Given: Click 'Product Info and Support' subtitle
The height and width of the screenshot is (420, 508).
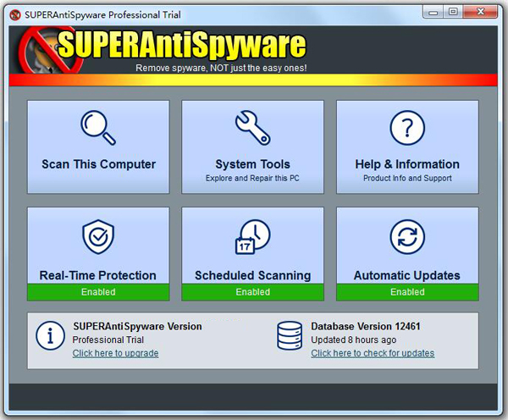Looking at the screenshot, I should click(x=407, y=178).
